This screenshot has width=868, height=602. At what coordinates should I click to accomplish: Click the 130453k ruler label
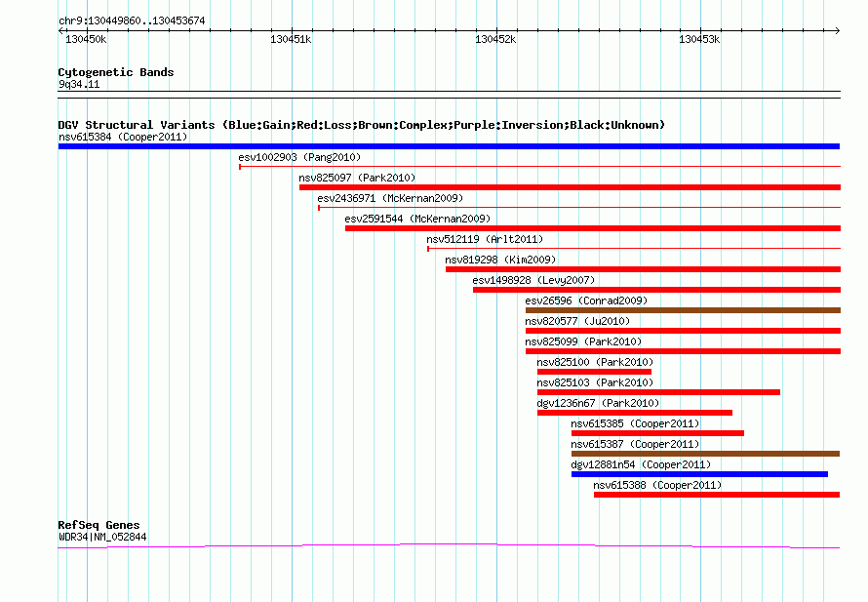[x=699, y=39]
